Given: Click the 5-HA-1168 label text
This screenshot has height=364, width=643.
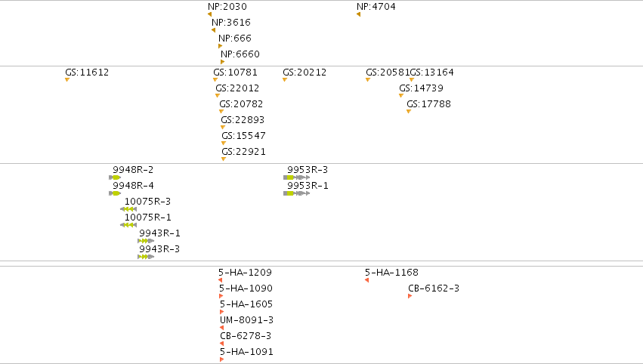Looking at the screenshot, I should 391,273.
